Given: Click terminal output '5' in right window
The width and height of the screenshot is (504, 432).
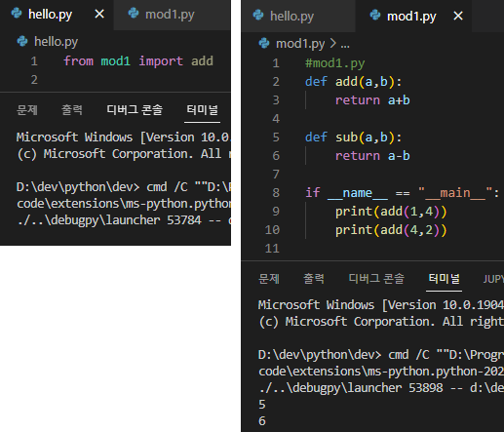Looking at the screenshot, I should (262, 405).
